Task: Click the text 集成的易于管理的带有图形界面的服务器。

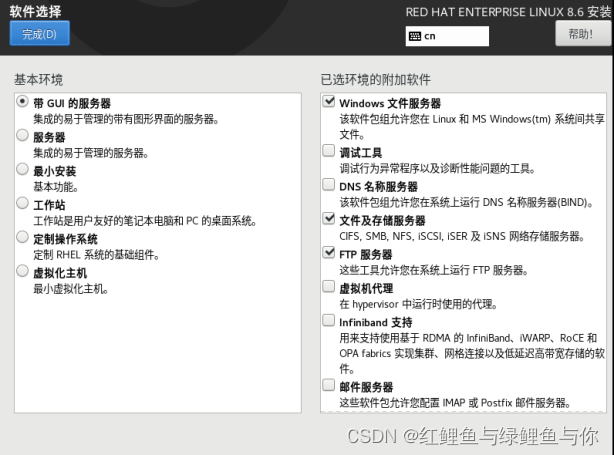Action: click(126, 119)
